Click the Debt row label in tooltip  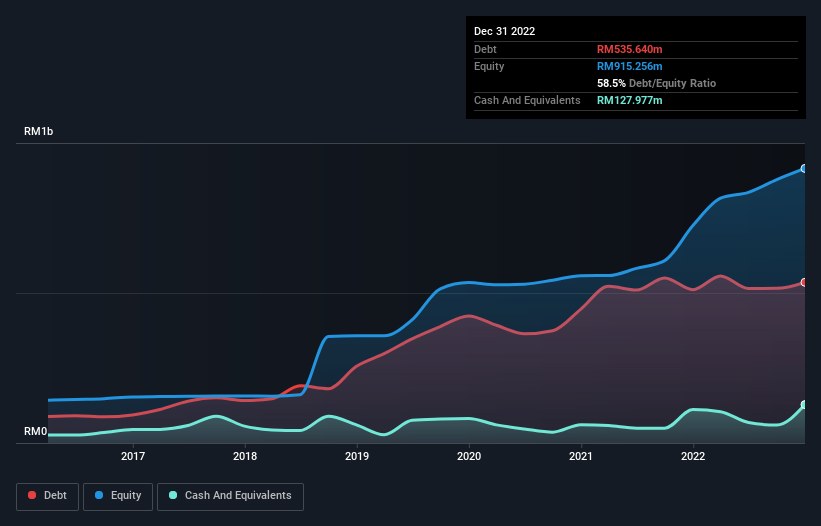pyautogui.click(x=485, y=49)
